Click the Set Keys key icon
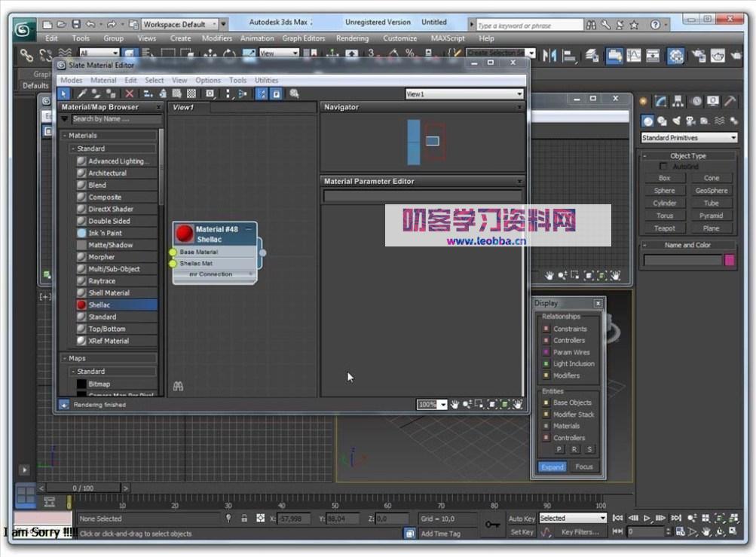The width and height of the screenshot is (756, 557). (x=491, y=524)
